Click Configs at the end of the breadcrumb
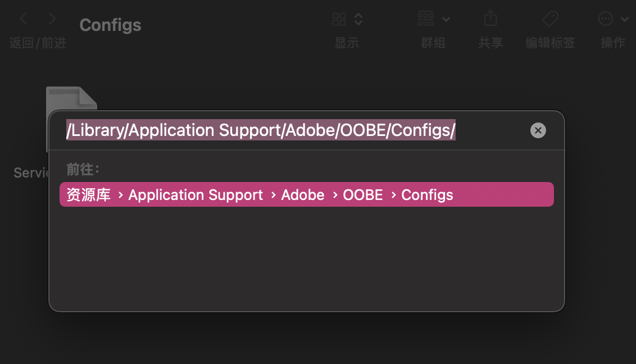The image size is (636, 364). tap(427, 194)
